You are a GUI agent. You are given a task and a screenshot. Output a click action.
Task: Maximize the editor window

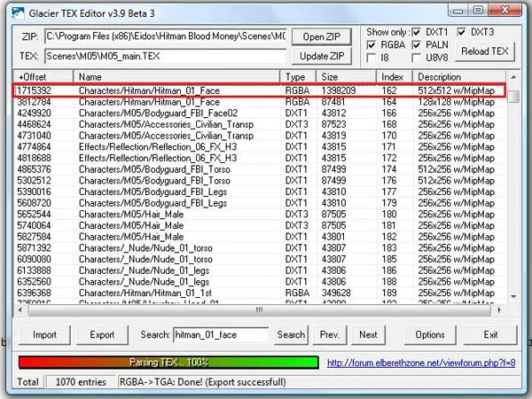point(478,10)
